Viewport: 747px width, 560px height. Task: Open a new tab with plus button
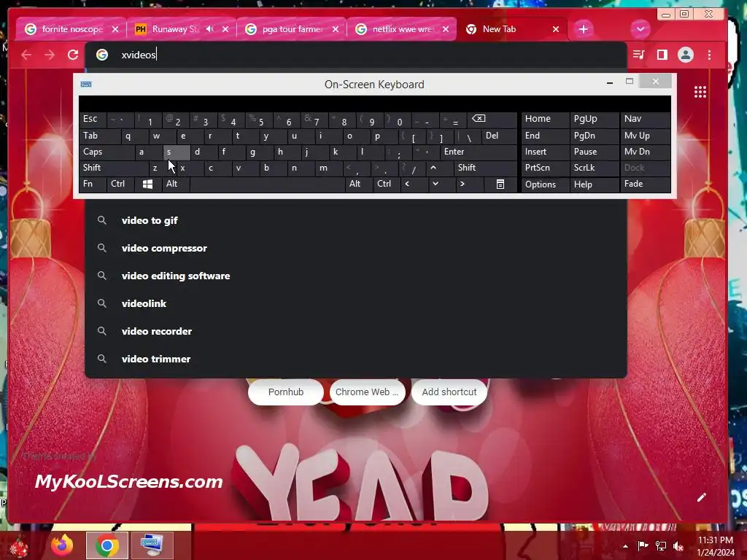click(583, 29)
